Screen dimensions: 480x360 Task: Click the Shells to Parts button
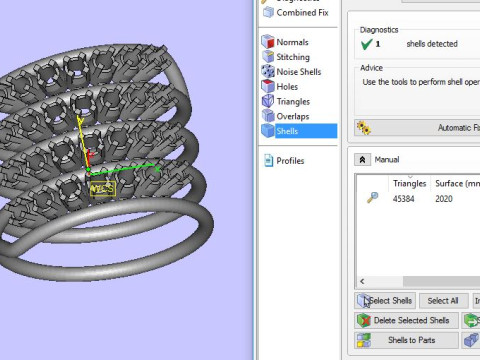pyautogui.click(x=406, y=340)
